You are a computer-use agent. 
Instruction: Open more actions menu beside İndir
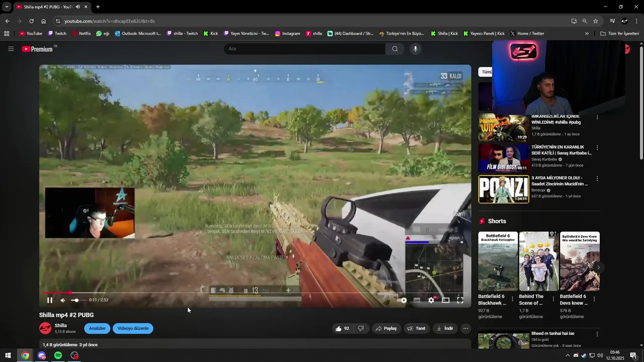(x=466, y=328)
